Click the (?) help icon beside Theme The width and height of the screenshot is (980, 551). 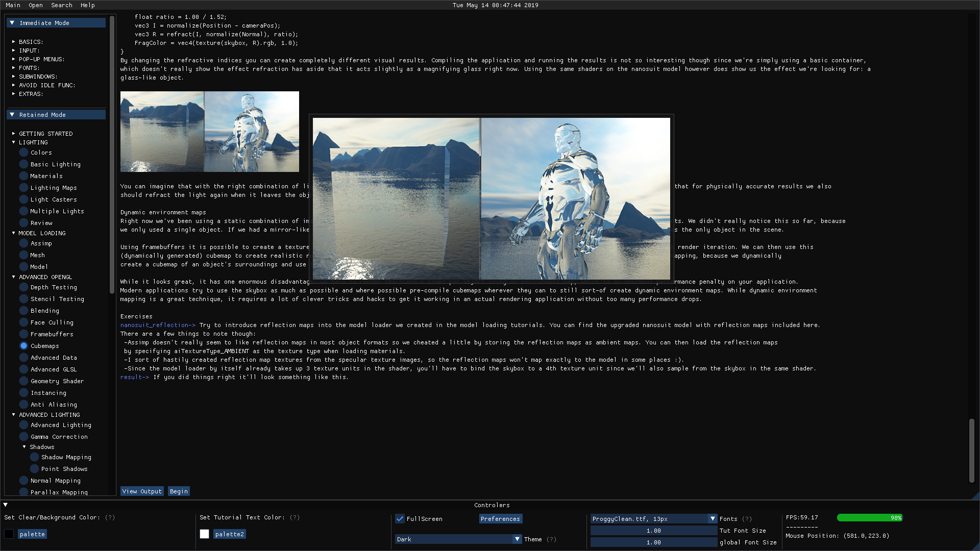click(x=551, y=539)
